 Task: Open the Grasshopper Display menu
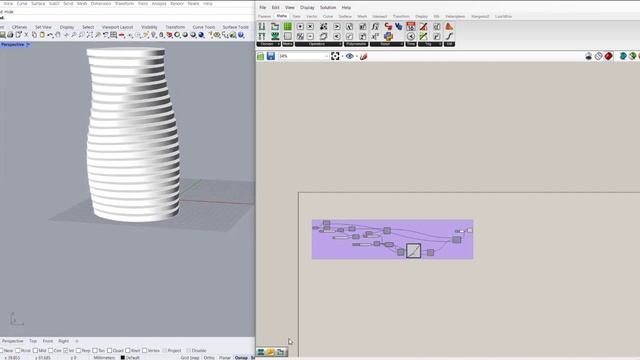click(307, 8)
